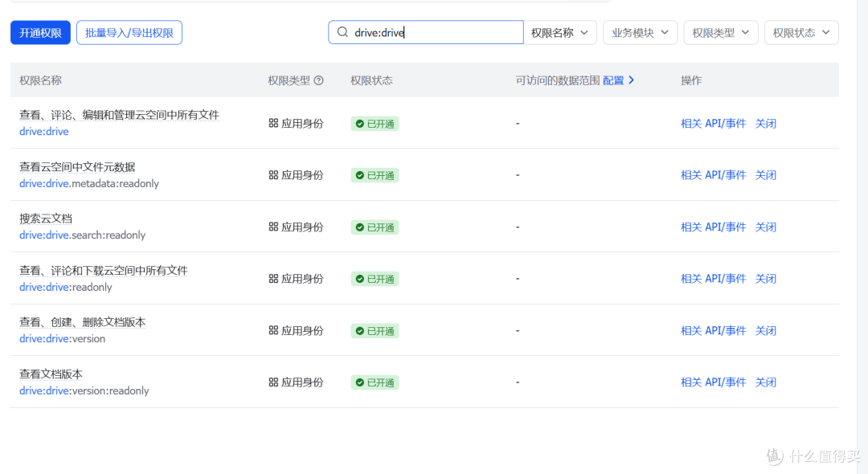Click green check icon in drive:drive:version row

[360, 331]
